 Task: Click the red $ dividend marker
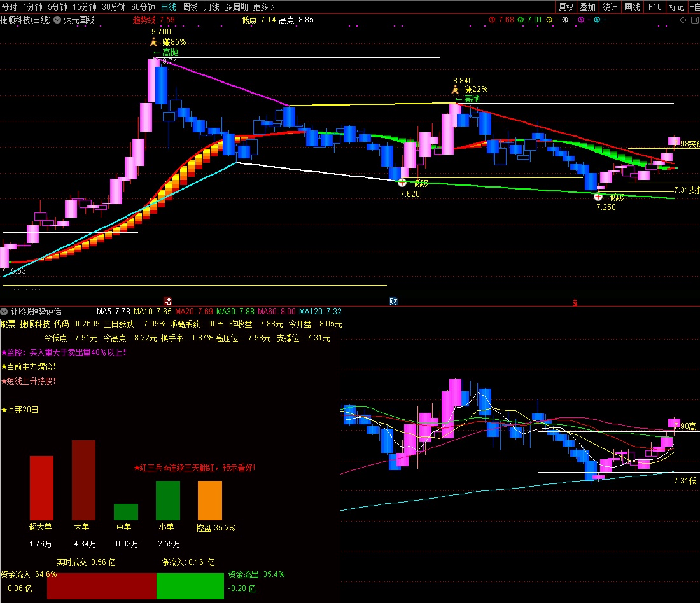[x=575, y=303]
